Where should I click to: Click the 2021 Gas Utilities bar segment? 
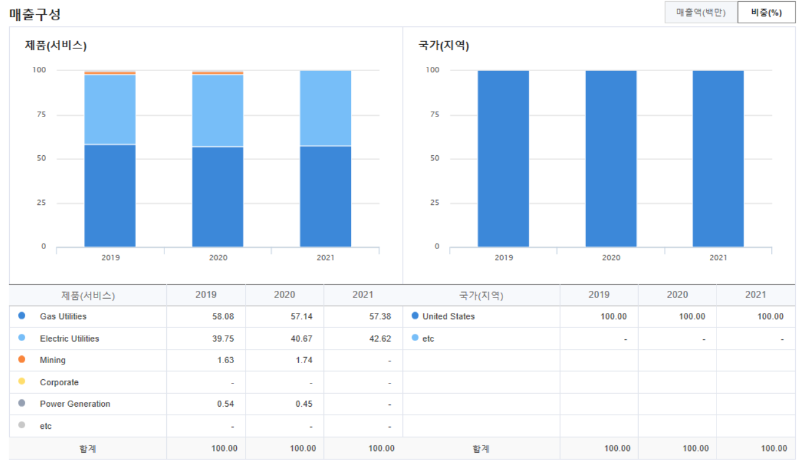pyautogui.click(x=326, y=196)
